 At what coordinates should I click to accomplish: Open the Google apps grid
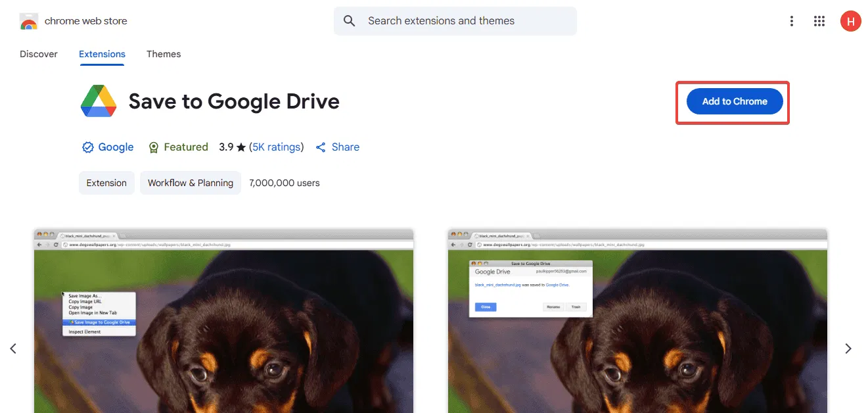[819, 21]
